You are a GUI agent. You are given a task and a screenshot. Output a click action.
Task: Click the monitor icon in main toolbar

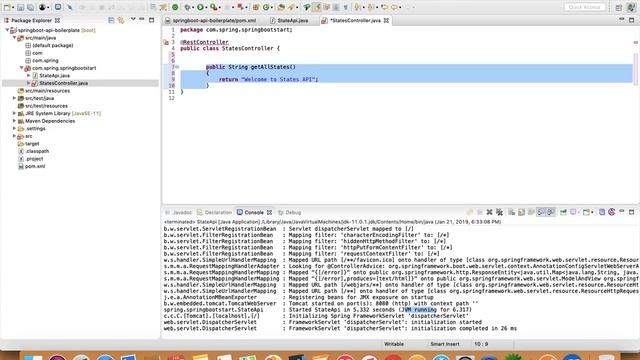tap(58, 7)
